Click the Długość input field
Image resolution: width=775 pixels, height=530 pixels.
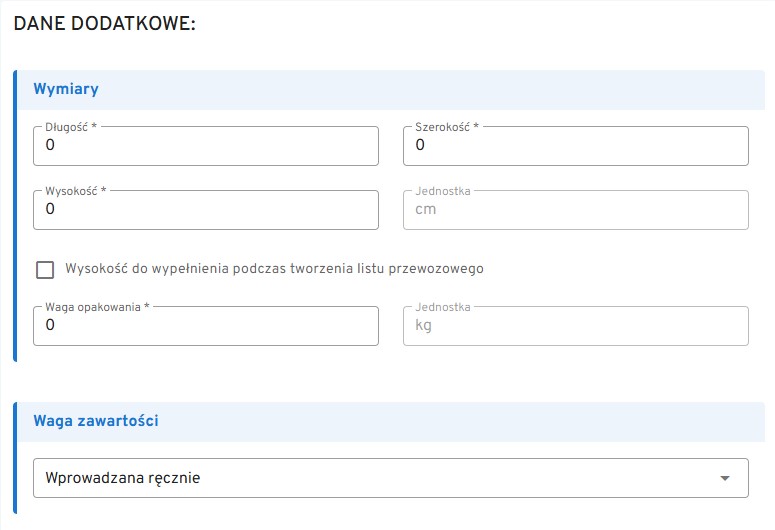pyautogui.click(x=205, y=146)
